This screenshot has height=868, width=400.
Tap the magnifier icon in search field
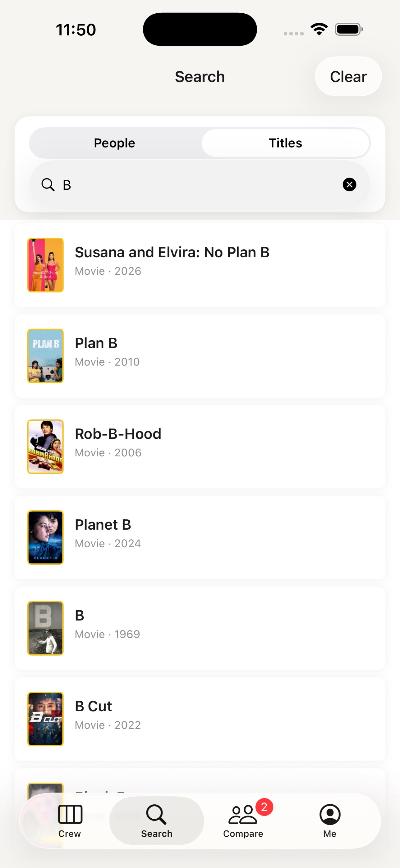[x=48, y=185]
